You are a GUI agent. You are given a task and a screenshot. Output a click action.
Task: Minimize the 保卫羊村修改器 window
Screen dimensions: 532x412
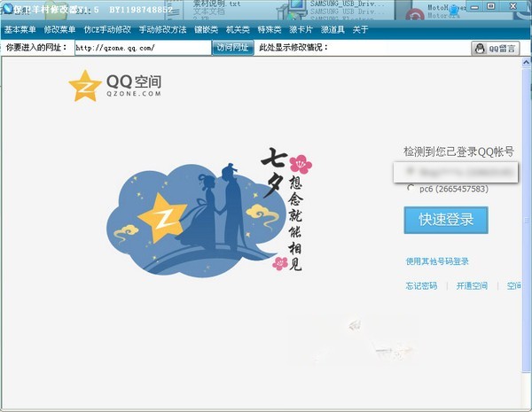(475, 6)
